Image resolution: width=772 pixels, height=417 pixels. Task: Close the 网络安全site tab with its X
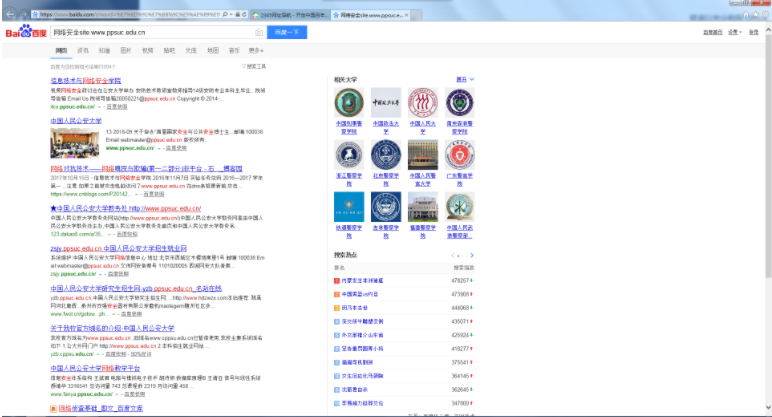pyautogui.click(x=406, y=15)
